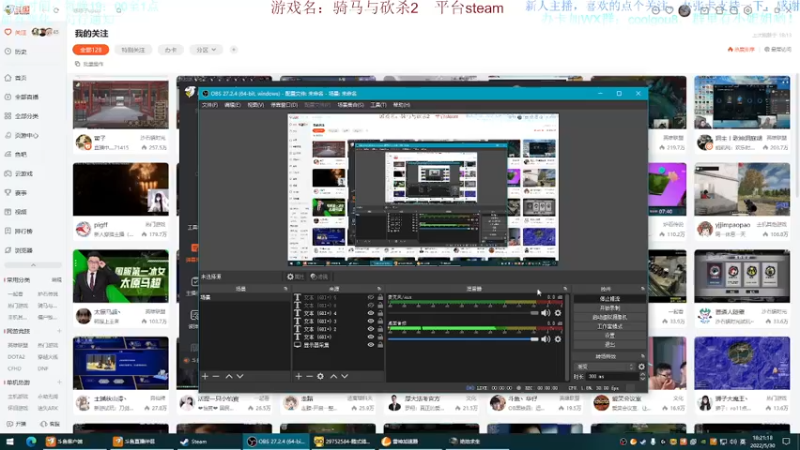The width and height of the screenshot is (800, 450).
Task: Open pigff stream thumbnail
Action: click(120, 189)
